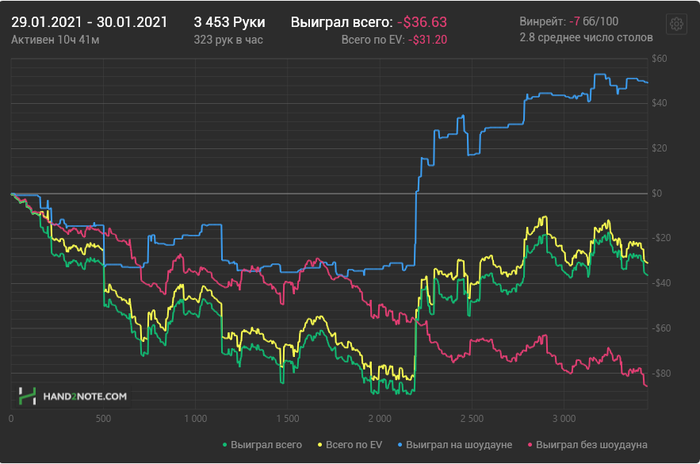Click the '2 000' x-axis label
This screenshot has height=464, width=700.
tap(380, 418)
